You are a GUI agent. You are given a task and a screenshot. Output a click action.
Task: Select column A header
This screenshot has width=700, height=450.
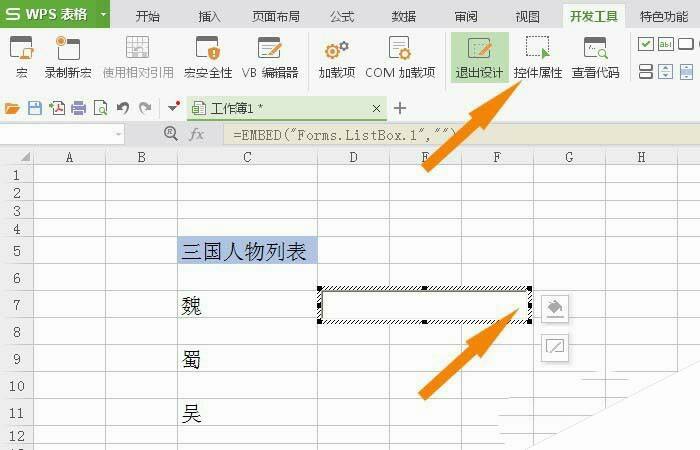(69, 157)
